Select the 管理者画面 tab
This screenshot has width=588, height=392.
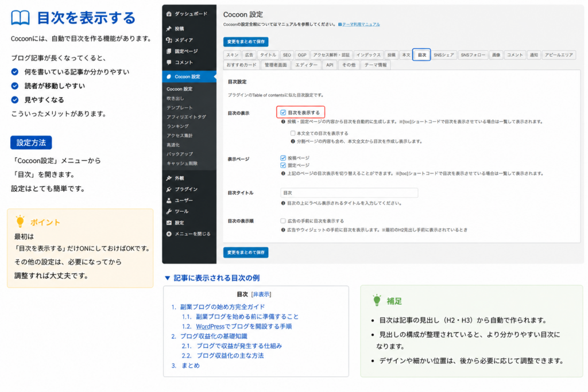(276, 65)
